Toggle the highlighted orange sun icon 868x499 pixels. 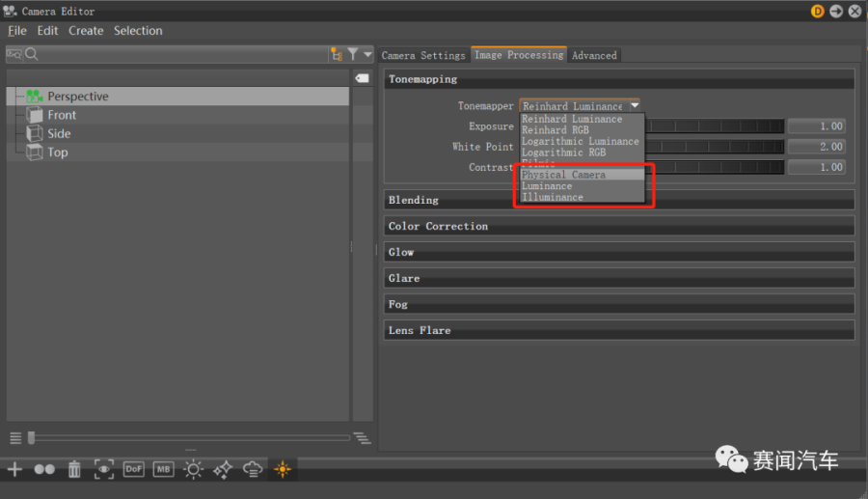282,469
